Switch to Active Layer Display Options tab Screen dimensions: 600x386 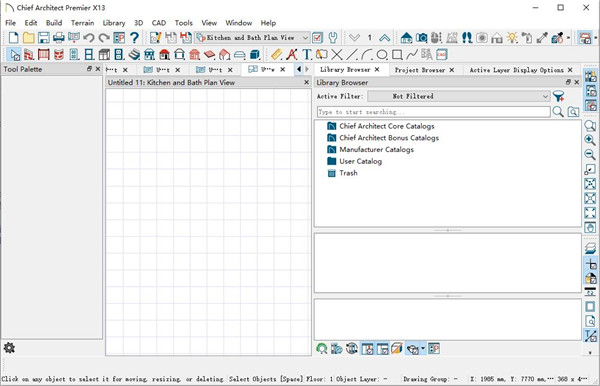tap(516, 70)
